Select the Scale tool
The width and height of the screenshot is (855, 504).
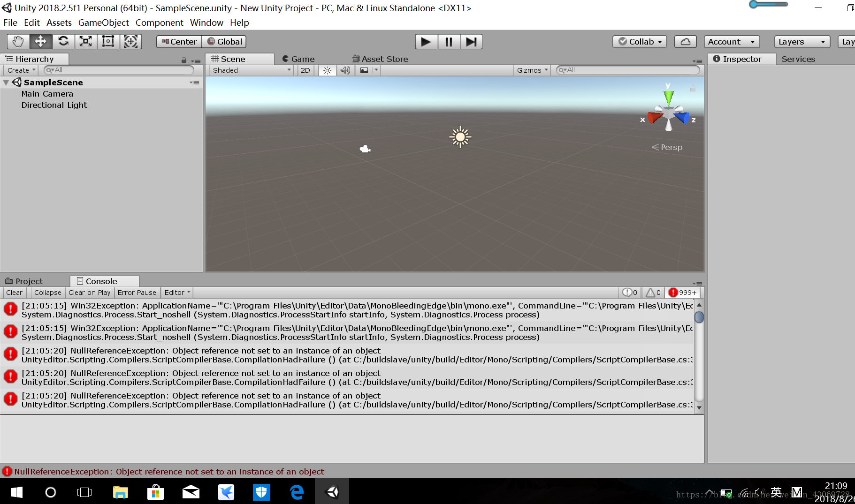(x=86, y=42)
